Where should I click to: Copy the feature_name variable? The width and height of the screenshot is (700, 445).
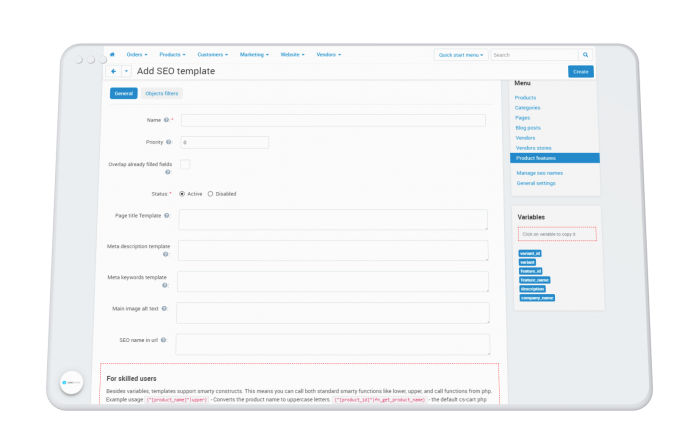click(534, 280)
